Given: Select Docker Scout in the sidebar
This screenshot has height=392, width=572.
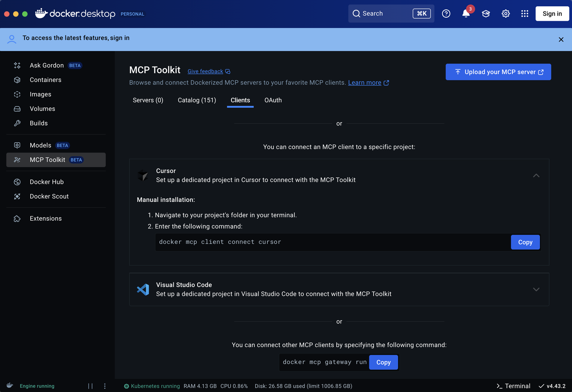Looking at the screenshot, I should [56, 196].
